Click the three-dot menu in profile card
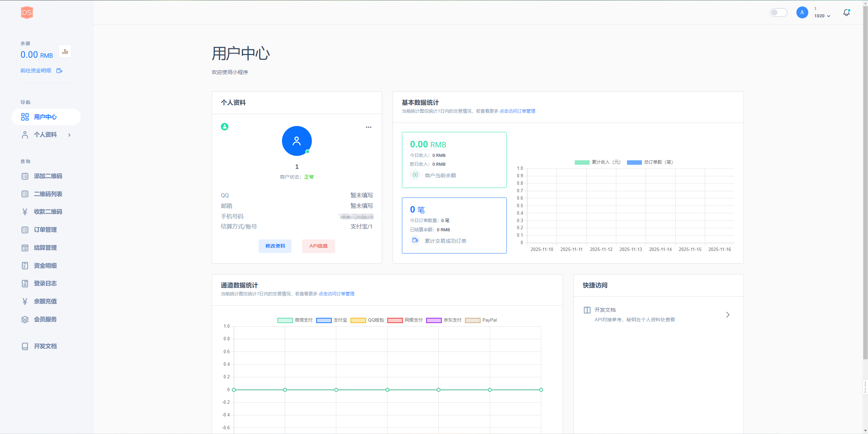The width and height of the screenshot is (868, 434). 369,127
